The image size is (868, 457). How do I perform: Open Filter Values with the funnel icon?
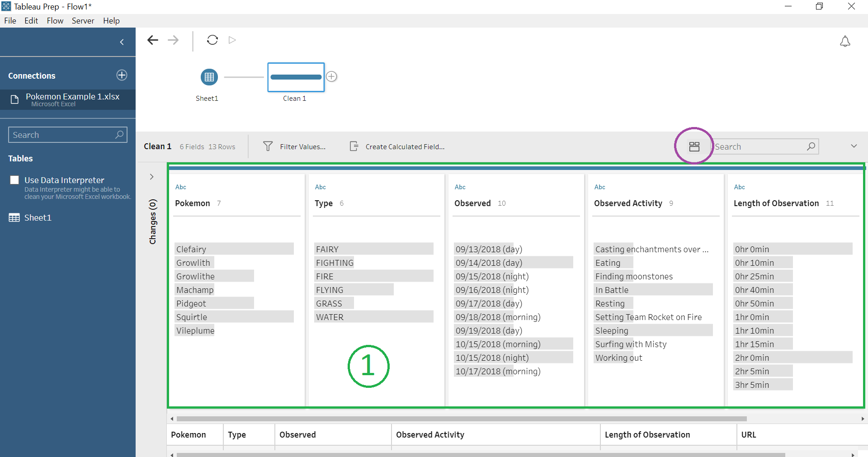click(x=268, y=146)
